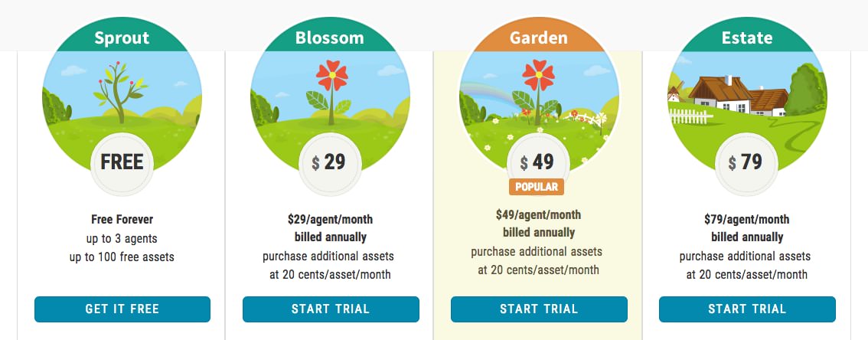Select the Blossom plan header
This screenshot has width=868, height=340.
click(331, 37)
